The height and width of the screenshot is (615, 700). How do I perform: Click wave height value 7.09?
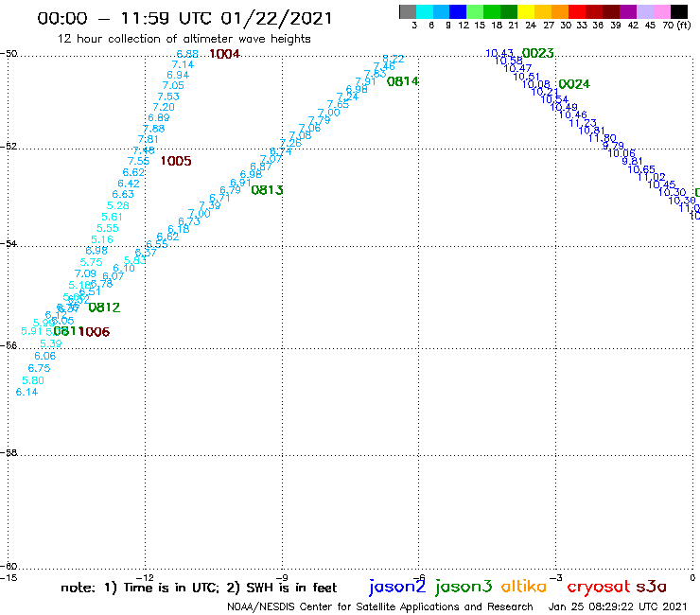[85, 273]
